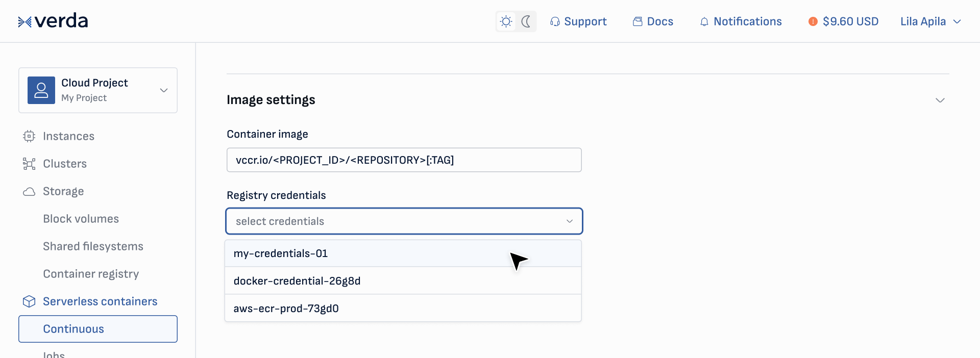Open Shared filesystems page
Image resolution: width=980 pixels, height=358 pixels.
tap(93, 246)
